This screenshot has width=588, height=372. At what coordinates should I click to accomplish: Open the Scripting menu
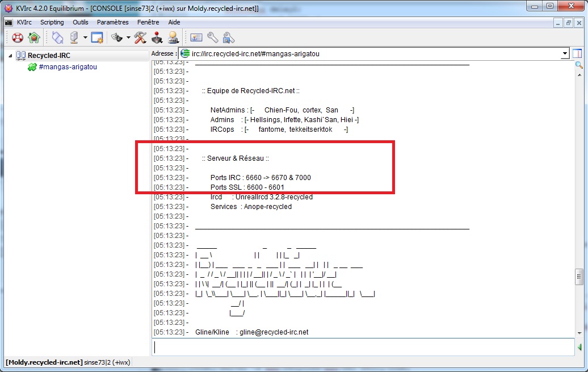52,22
